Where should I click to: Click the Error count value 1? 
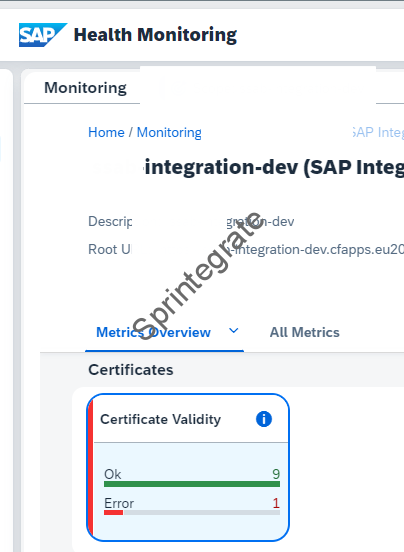pyautogui.click(x=276, y=503)
